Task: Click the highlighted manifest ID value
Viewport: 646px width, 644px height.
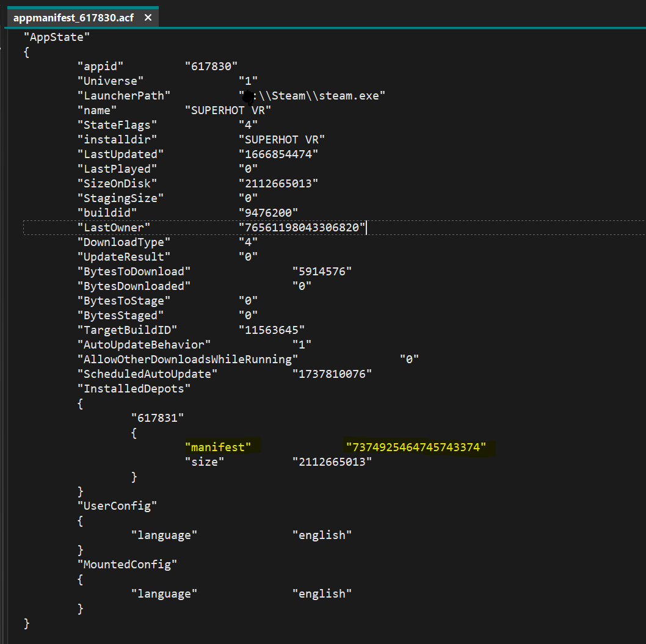Action: click(x=416, y=447)
